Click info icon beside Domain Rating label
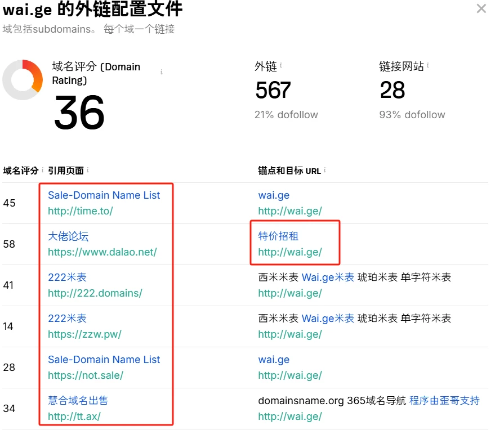 pos(162,72)
